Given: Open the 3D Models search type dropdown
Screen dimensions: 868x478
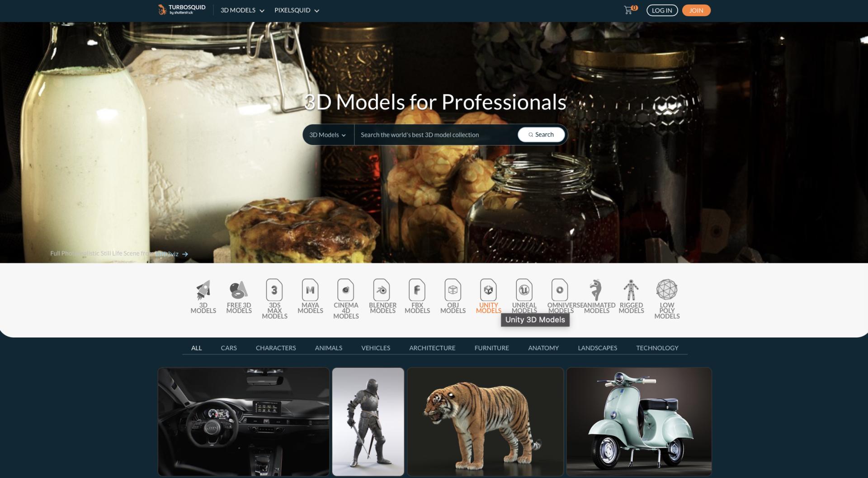Looking at the screenshot, I should (328, 135).
